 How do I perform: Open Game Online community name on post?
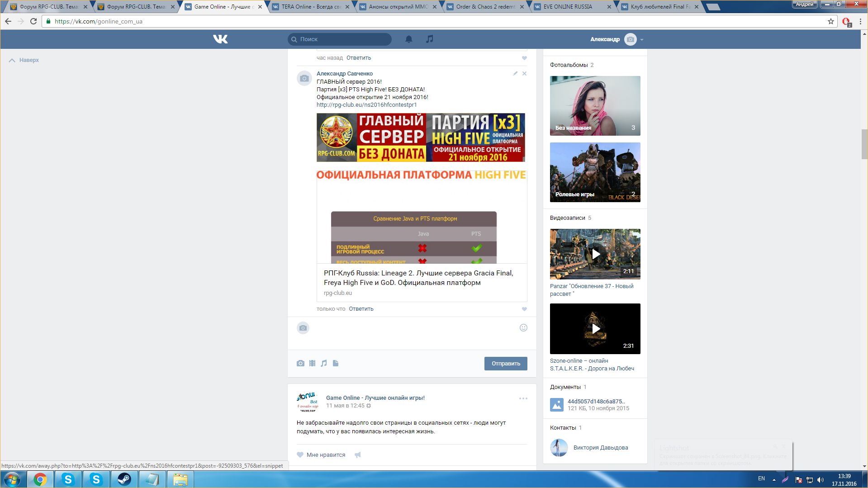375,398
